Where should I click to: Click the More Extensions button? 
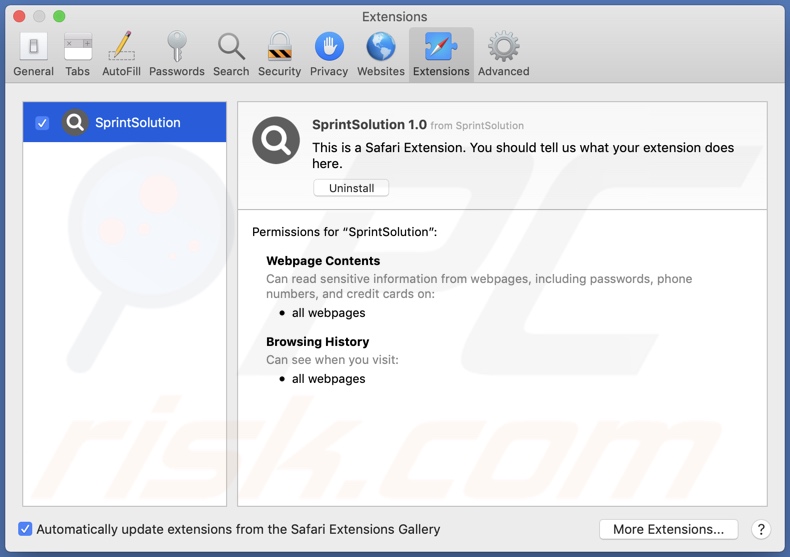[x=668, y=529]
